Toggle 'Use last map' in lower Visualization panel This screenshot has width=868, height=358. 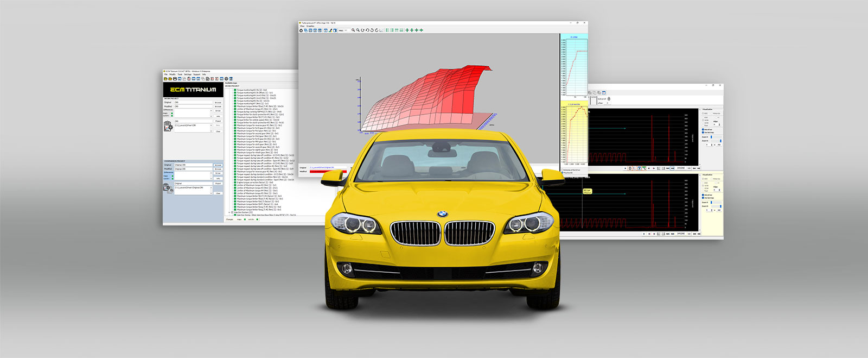(x=703, y=198)
